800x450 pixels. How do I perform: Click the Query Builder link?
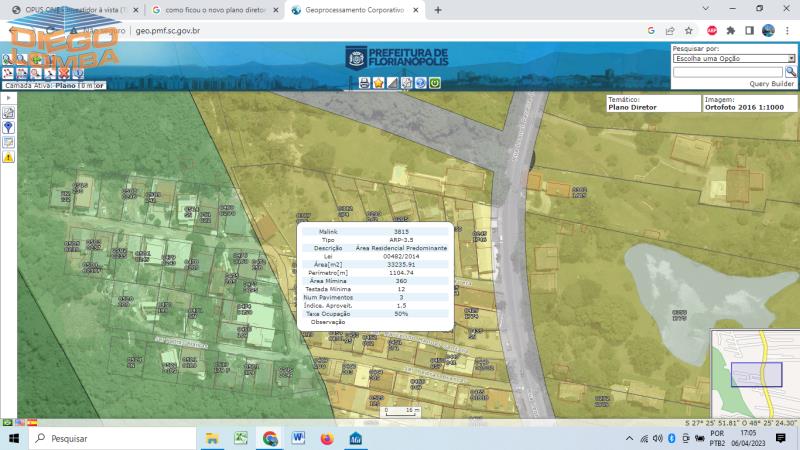[771, 84]
